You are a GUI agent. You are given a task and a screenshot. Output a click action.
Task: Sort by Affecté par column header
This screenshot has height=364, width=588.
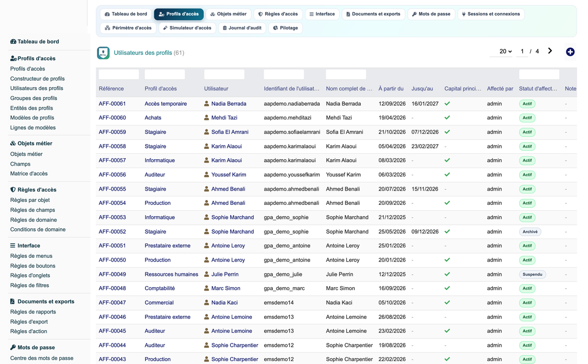pyautogui.click(x=500, y=89)
